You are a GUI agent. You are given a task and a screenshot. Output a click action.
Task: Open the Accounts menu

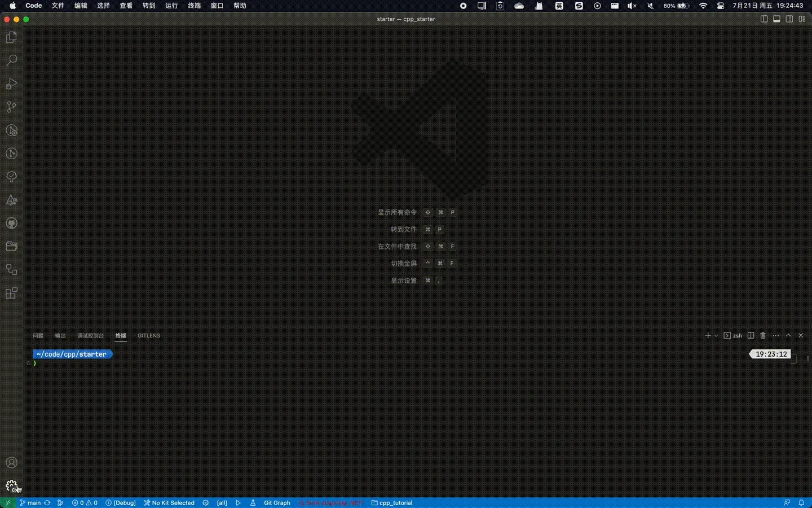11,463
